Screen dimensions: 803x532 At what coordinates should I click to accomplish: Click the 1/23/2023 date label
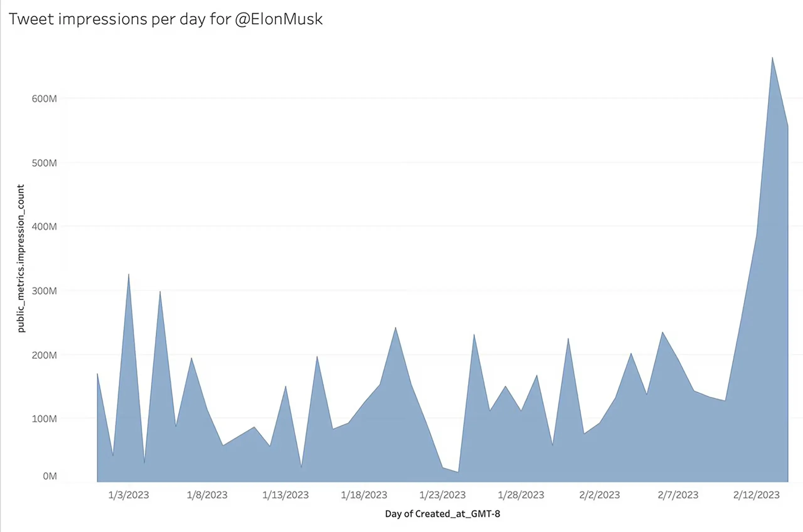(442, 495)
